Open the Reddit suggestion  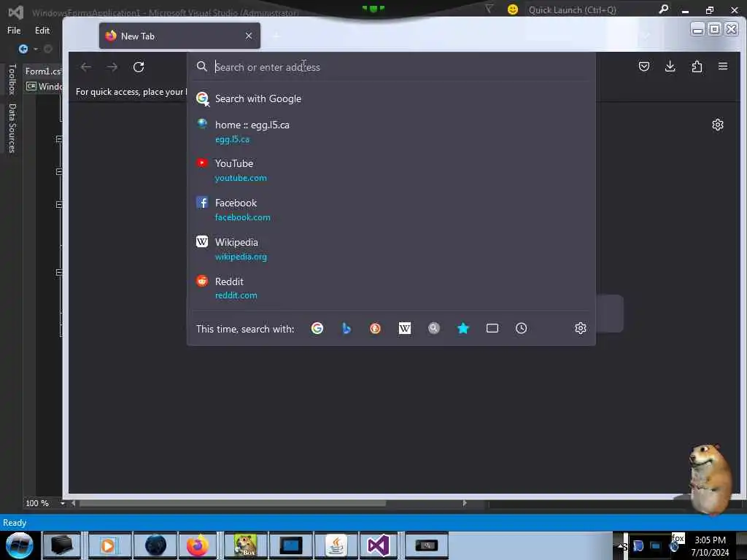tap(391, 288)
